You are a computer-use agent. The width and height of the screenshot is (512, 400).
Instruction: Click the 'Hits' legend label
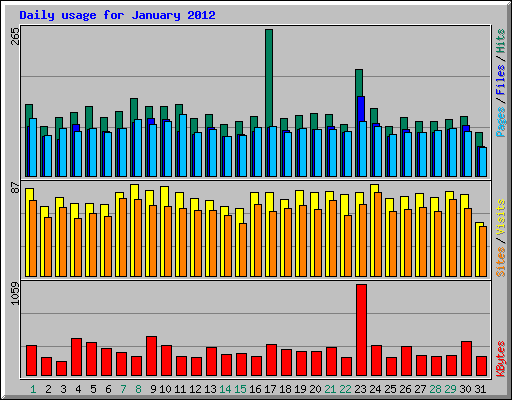point(500,41)
